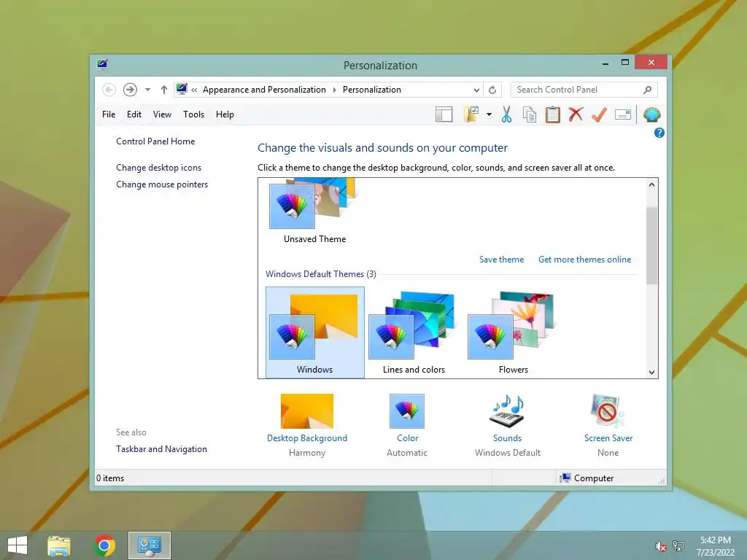Image resolution: width=747 pixels, height=560 pixels.
Task: Refresh the Personalization page
Action: (492, 90)
